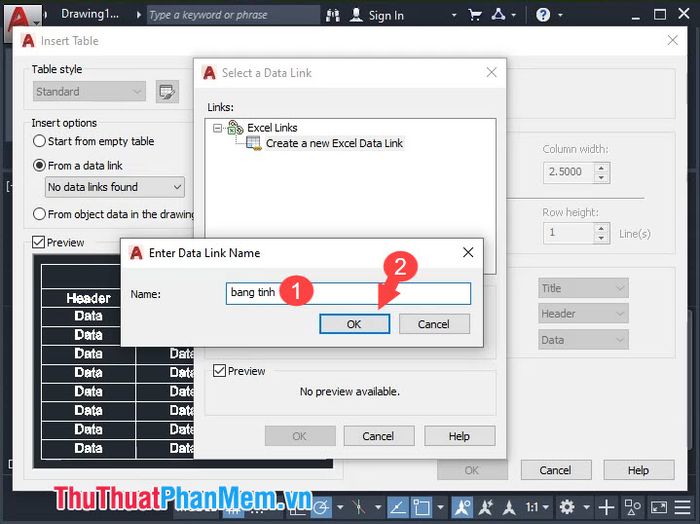Image resolution: width=700 pixels, height=524 pixels.
Task: Click the annotation monitor plus icon
Action: click(x=606, y=507)
